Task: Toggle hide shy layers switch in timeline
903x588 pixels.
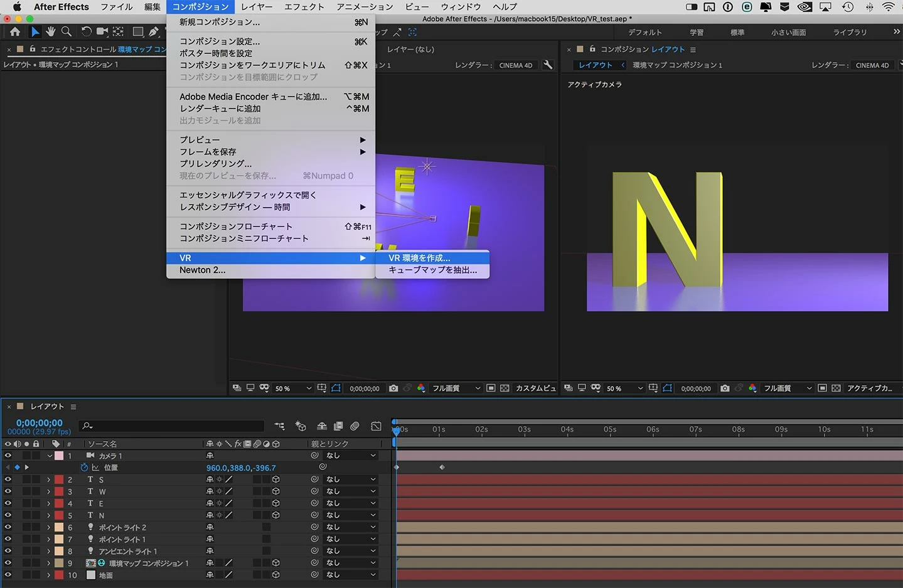Action: click(322, 426)
